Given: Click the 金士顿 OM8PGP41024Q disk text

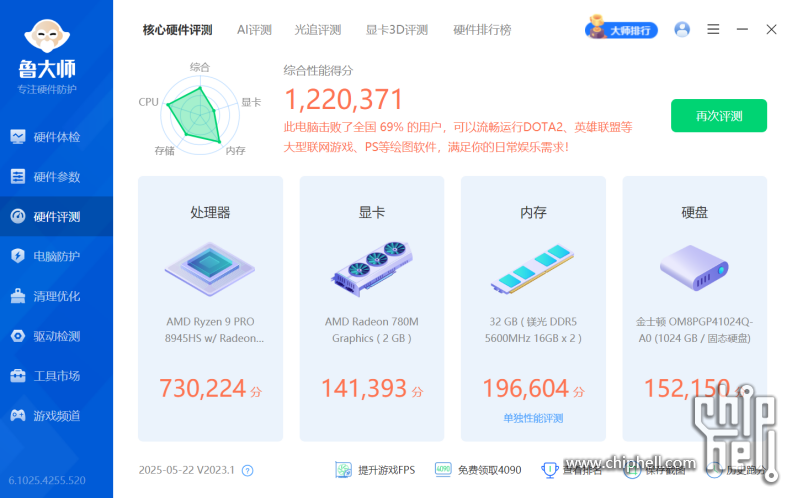Looking at the screenshot, I should (695, 330).
